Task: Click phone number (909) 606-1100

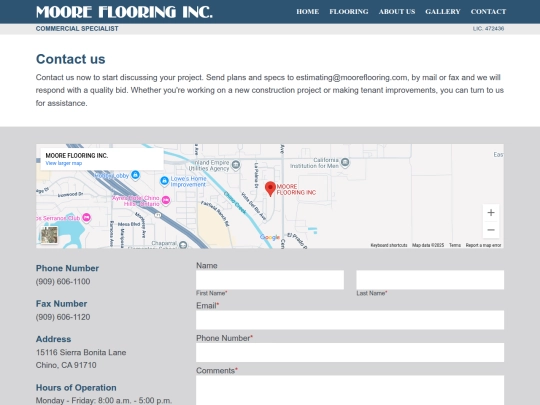Action: (x=63, y=281)
